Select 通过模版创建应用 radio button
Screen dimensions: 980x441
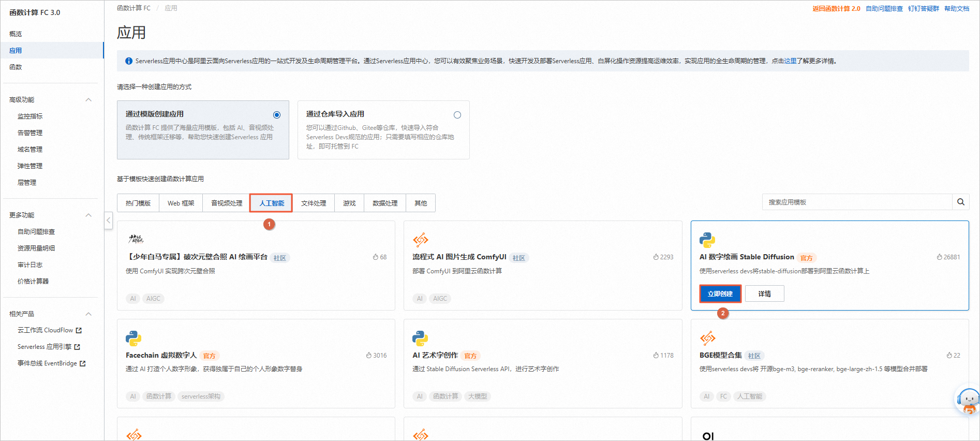point(277,115)
